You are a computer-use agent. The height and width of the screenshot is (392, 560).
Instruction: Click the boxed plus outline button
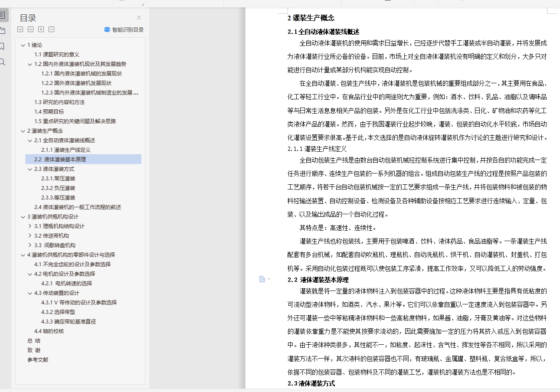41,29
